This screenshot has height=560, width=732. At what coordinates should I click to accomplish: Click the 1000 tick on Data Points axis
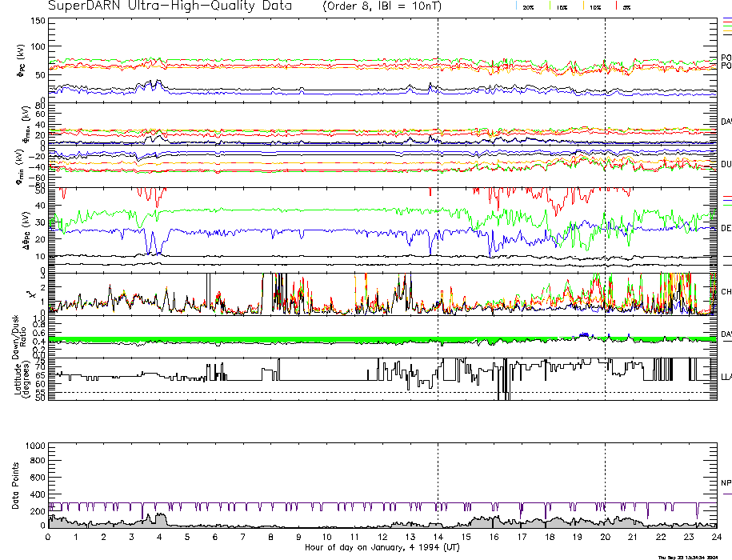(36, 445)
